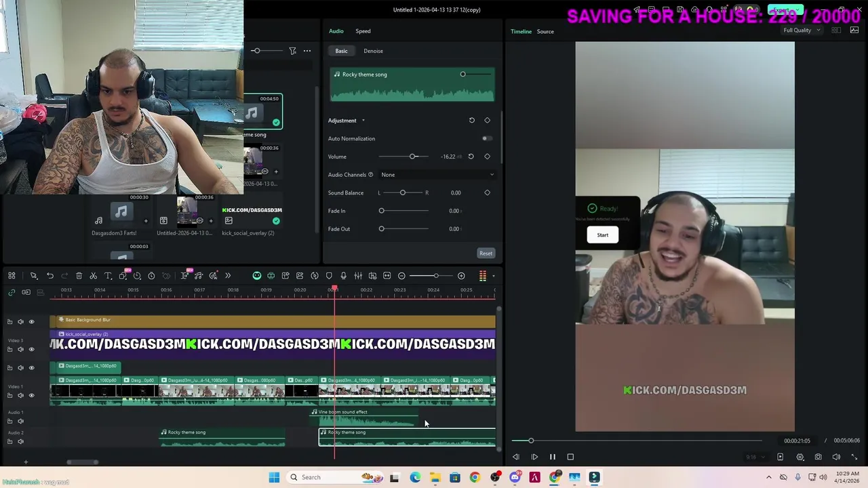Record voiceover with the microphone icon
The image size is (868, 488).
[343, 276]
